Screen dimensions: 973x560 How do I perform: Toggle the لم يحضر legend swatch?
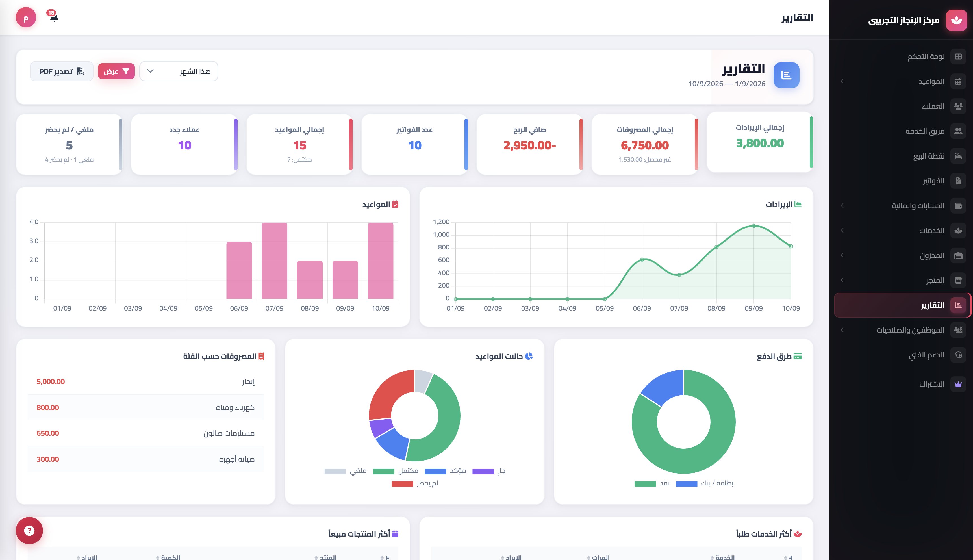coord(402,483)
